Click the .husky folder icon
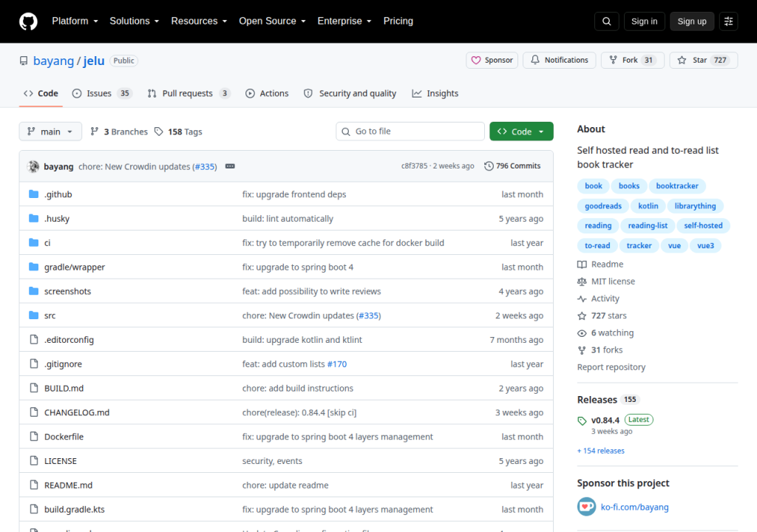The image size is (757, 532). point(33,218)
